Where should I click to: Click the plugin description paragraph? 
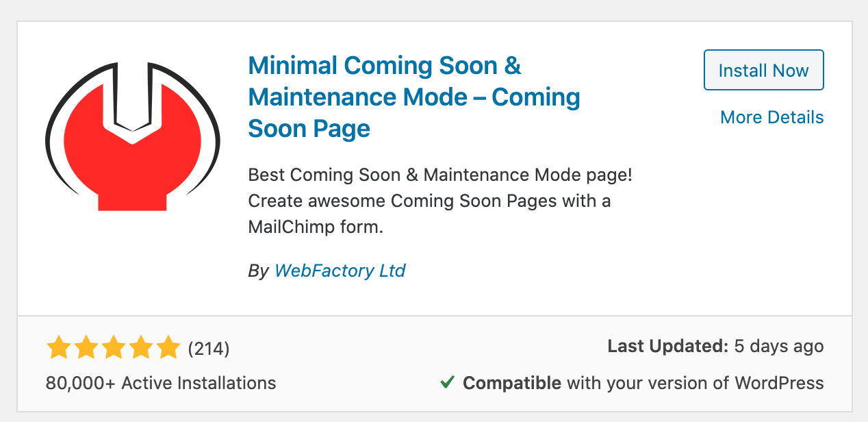point(440,201)
